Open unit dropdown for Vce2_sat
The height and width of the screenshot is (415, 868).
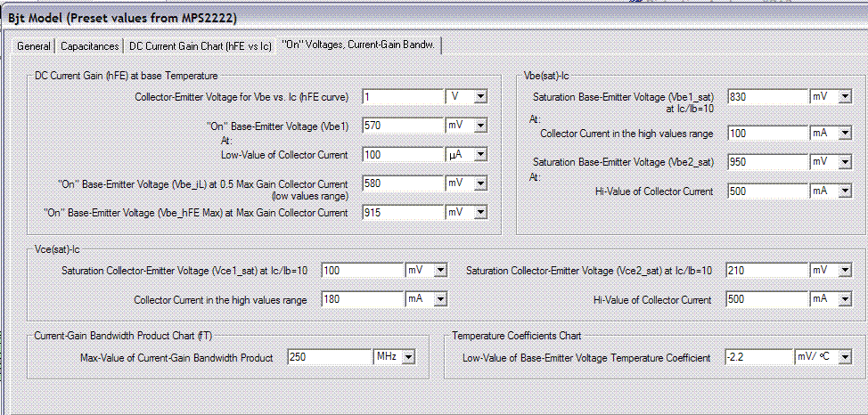[845, 271]
